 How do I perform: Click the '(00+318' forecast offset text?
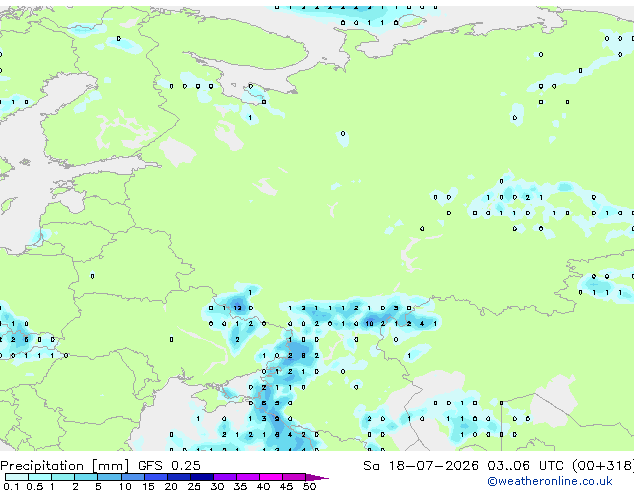click(603, 466)
